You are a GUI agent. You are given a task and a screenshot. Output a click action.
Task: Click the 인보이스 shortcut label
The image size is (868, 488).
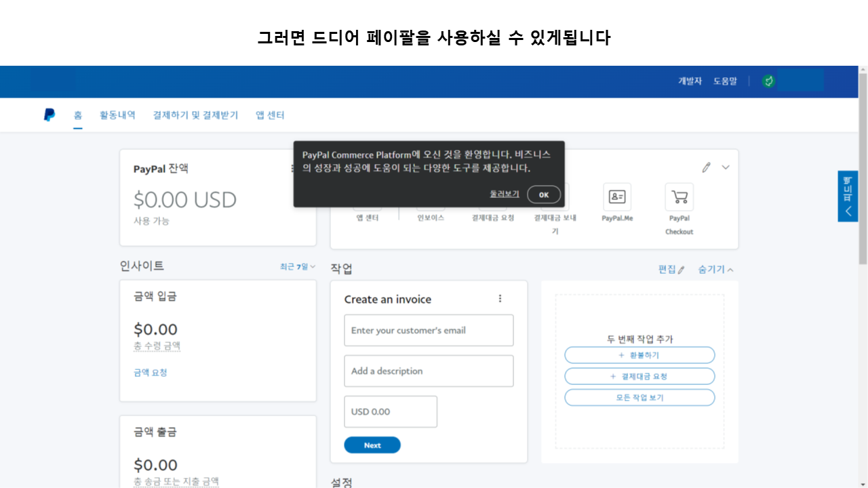point(431,218)
